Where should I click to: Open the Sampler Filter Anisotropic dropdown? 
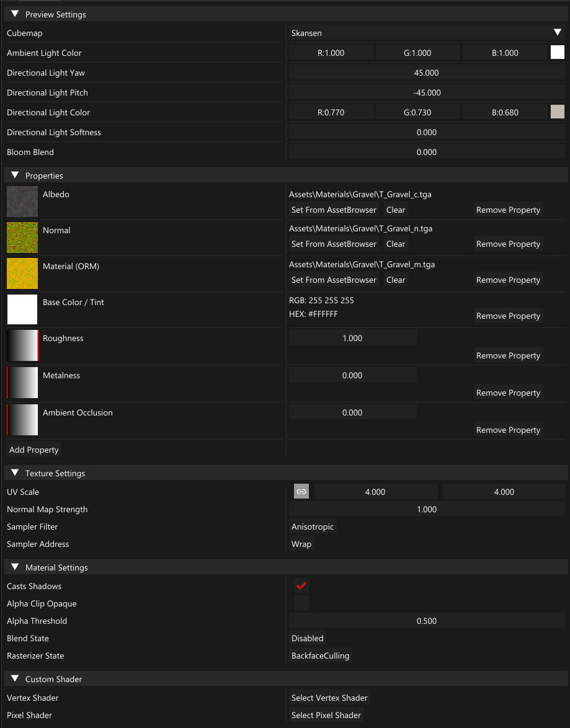[313, 526]
